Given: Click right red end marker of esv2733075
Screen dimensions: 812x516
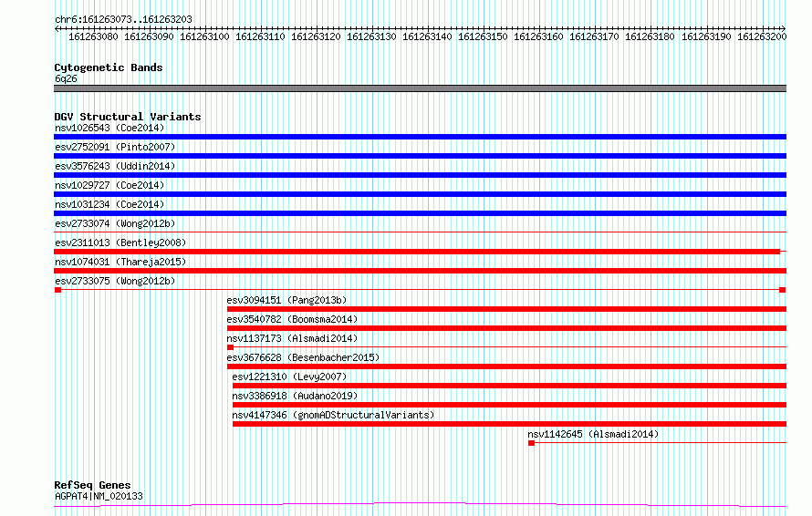Looking at the screenshot, I should pos(783,290).
